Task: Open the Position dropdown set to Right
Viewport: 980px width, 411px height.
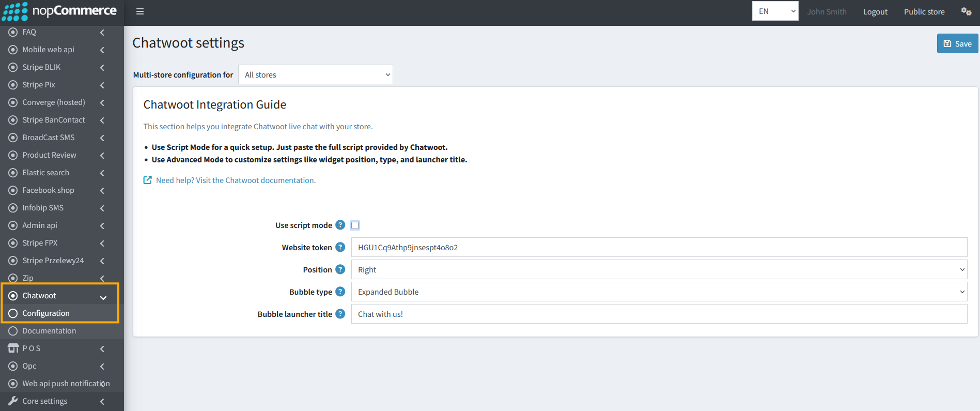Action: tap(659, 269)
